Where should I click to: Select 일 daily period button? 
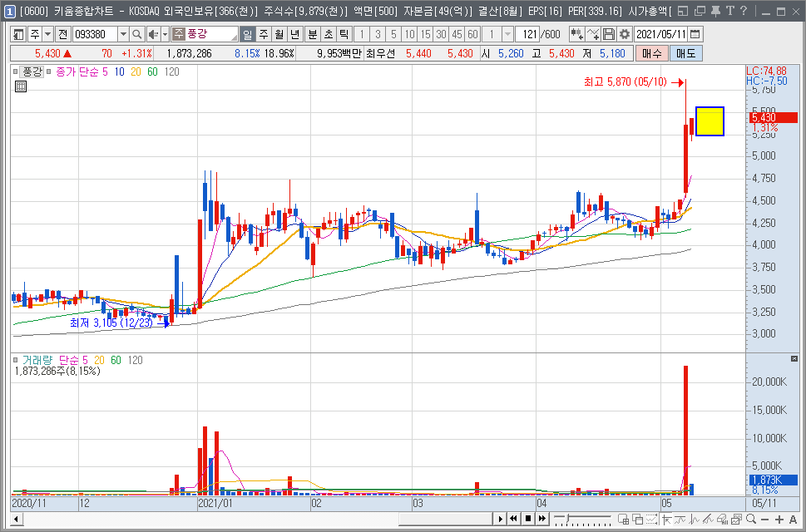click(247, 34)
